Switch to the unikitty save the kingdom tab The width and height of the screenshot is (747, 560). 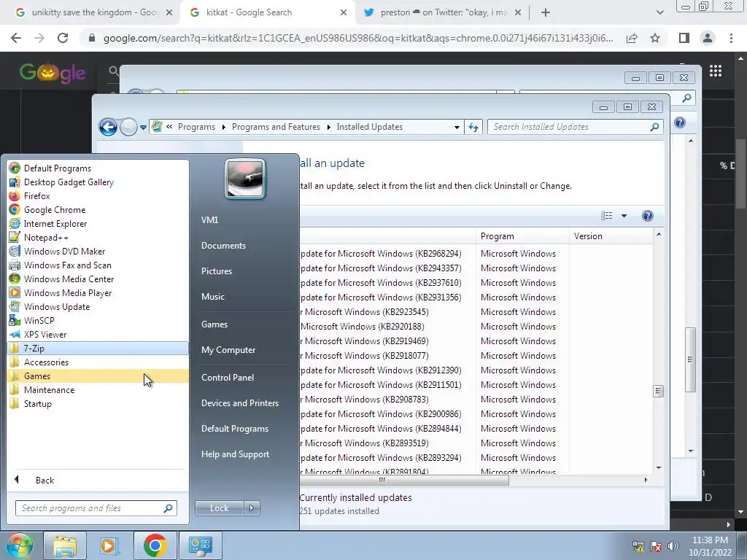pyautogui.click(x=93, y=12)
